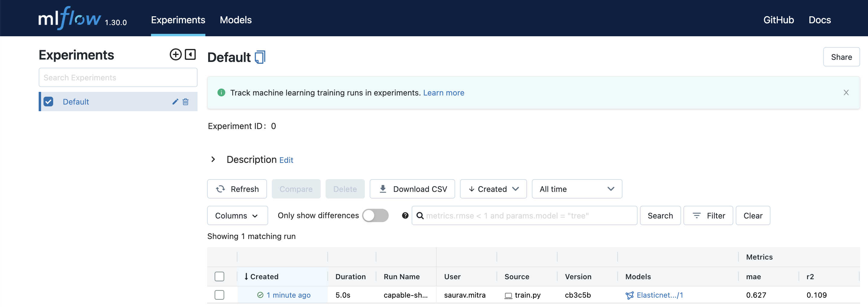Rename the Default experiment using the pencil icon
The height and width of the screenshot is (307, 868).
[175, 102]
